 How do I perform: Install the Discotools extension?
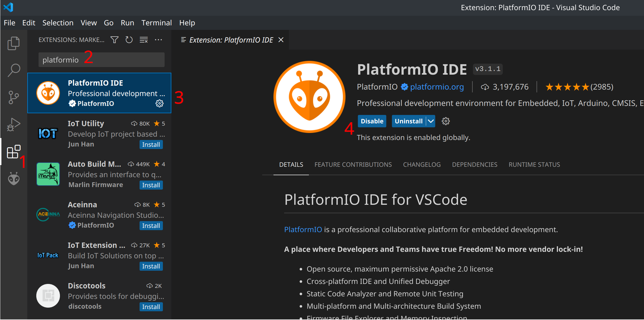(151, 307)
